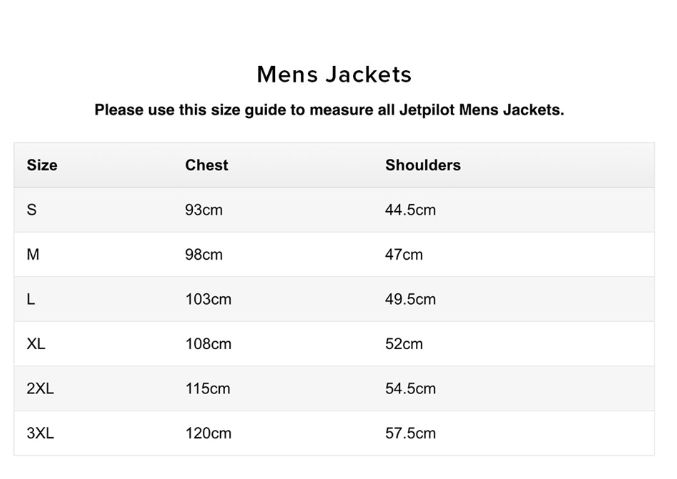Select the M size cell

click(x=33, y=254)
